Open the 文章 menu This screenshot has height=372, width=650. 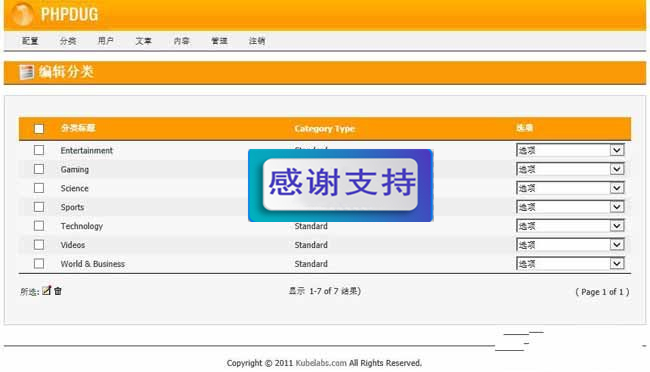143,41
